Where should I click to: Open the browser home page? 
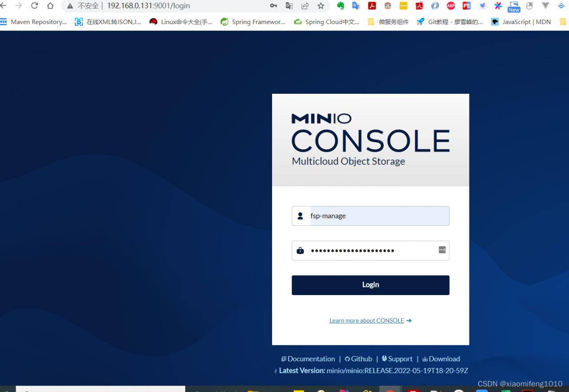[50, 6]
